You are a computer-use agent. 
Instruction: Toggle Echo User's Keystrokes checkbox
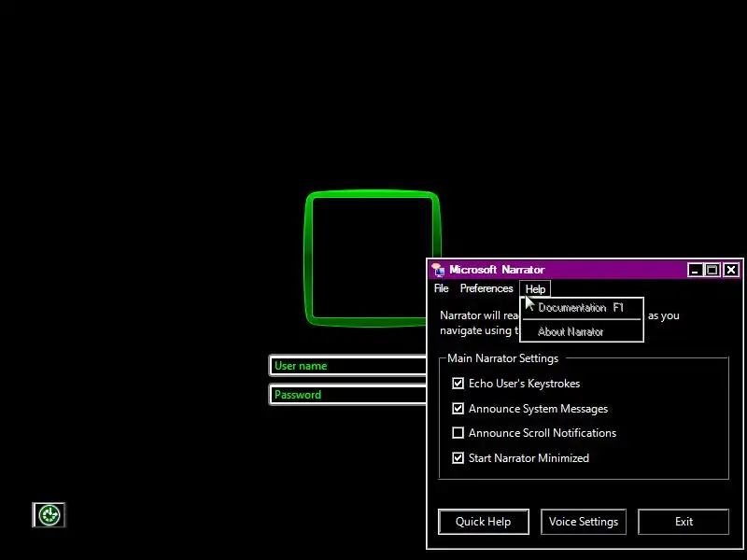tap(458, 384)
